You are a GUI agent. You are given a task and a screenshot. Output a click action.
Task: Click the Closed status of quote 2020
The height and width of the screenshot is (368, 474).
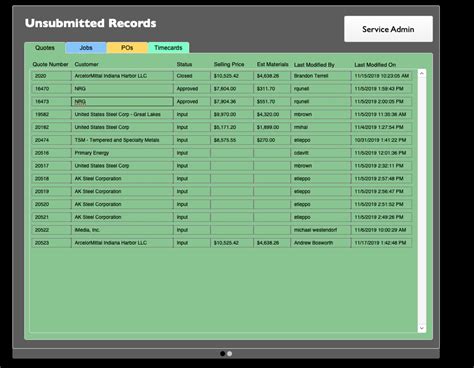click(192, 76)
